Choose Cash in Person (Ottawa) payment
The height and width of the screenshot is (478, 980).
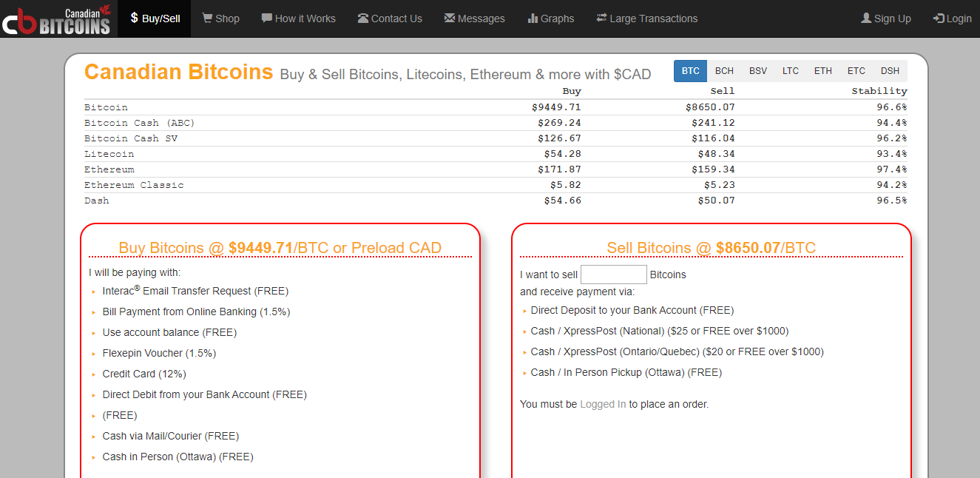pos(178,457)
